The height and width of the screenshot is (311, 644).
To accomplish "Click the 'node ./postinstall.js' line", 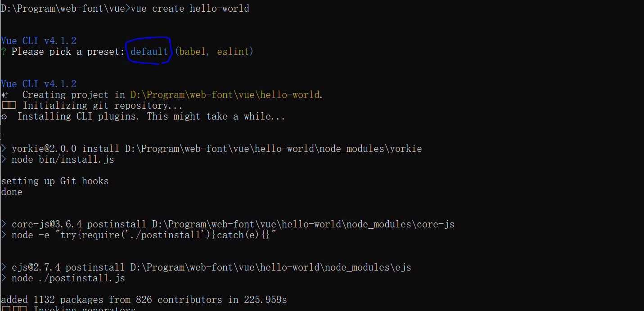I will [63, 278].
